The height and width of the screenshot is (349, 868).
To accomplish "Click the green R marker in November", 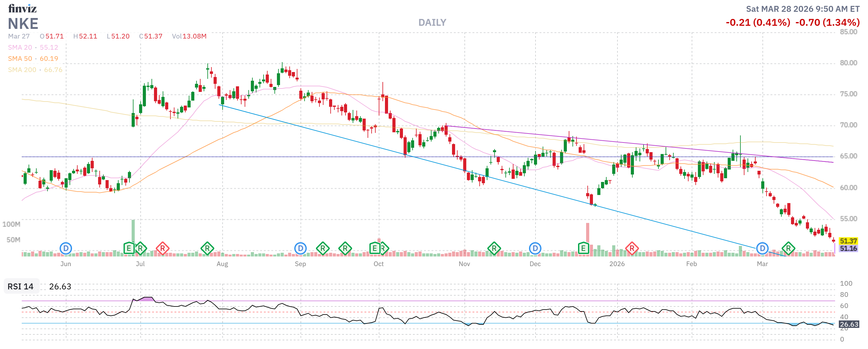I will point(494,249).
